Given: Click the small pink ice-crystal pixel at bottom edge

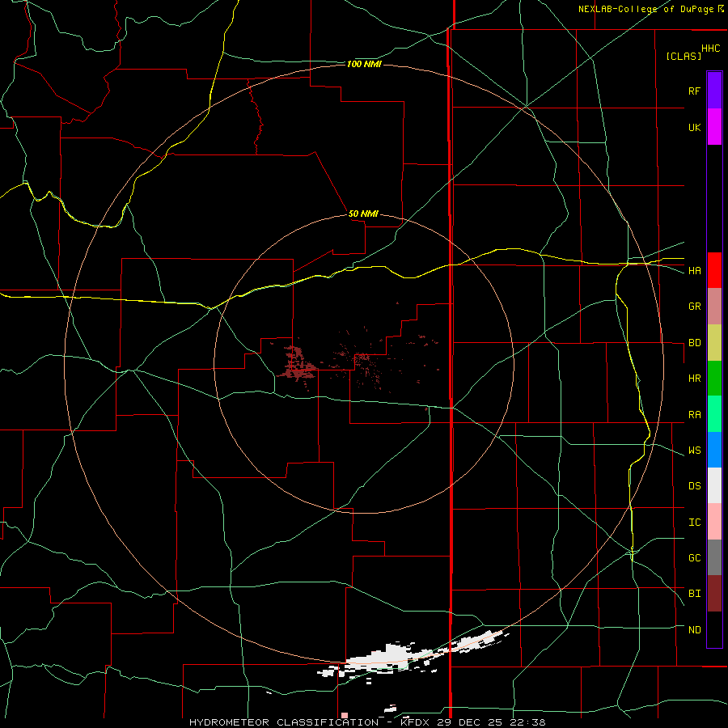Looking at the screenshot, I should click(x=345, y=716).
